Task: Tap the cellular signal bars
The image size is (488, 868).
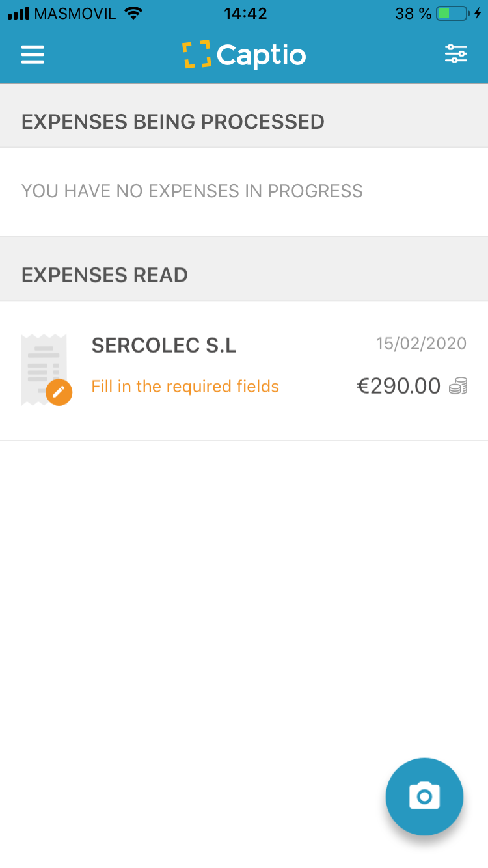Action: (x=18, y=13)
